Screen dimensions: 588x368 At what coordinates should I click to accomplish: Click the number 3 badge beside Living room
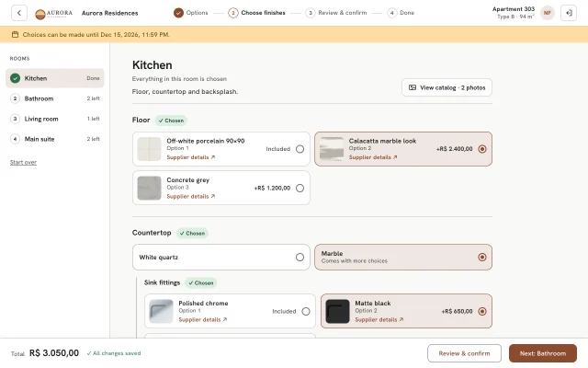pyautogui.click(x=15, y=119)
